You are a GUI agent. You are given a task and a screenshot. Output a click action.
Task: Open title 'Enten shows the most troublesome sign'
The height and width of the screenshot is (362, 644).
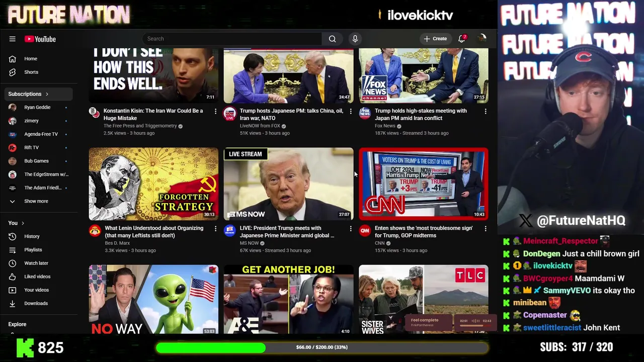pos(424,231)
